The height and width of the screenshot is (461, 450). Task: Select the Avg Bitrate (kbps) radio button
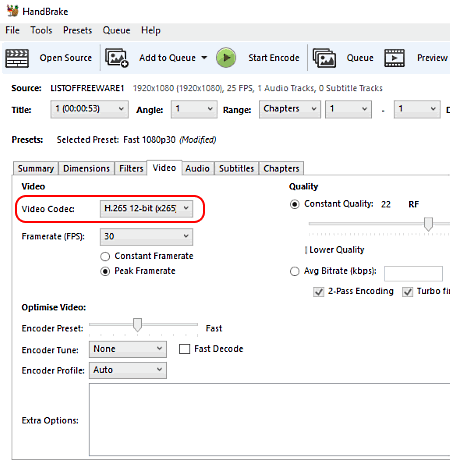pos(294,271)
